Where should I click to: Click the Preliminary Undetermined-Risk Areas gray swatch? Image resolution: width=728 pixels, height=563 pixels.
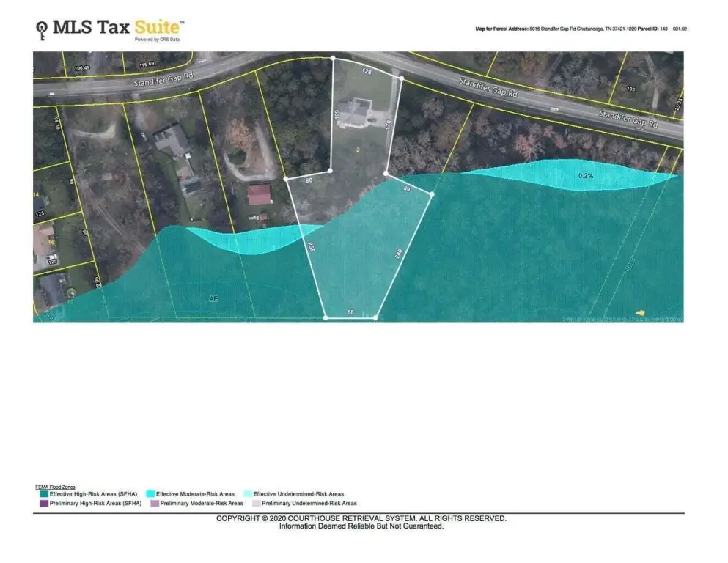[257, 504]
